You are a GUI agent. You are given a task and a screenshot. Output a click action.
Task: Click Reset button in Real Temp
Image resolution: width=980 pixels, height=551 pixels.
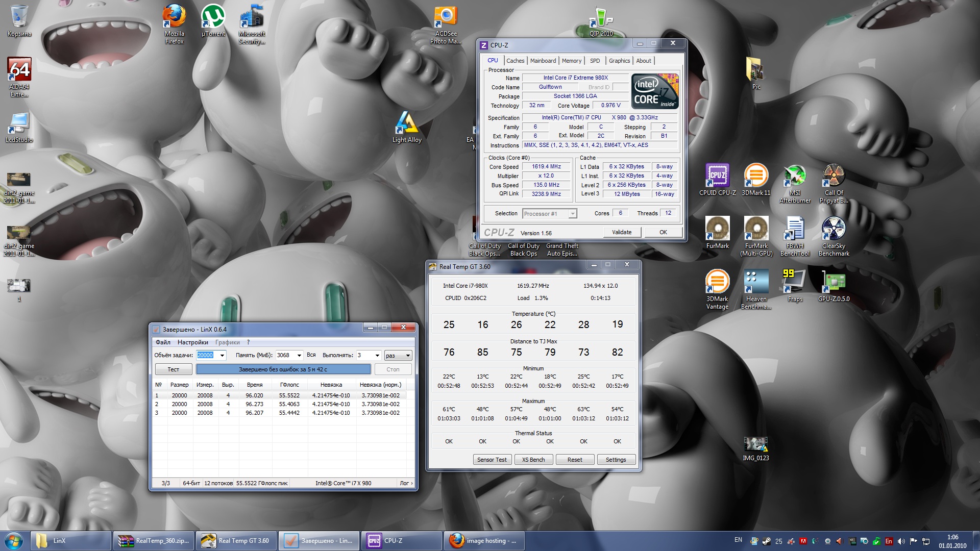pos(574,460)
